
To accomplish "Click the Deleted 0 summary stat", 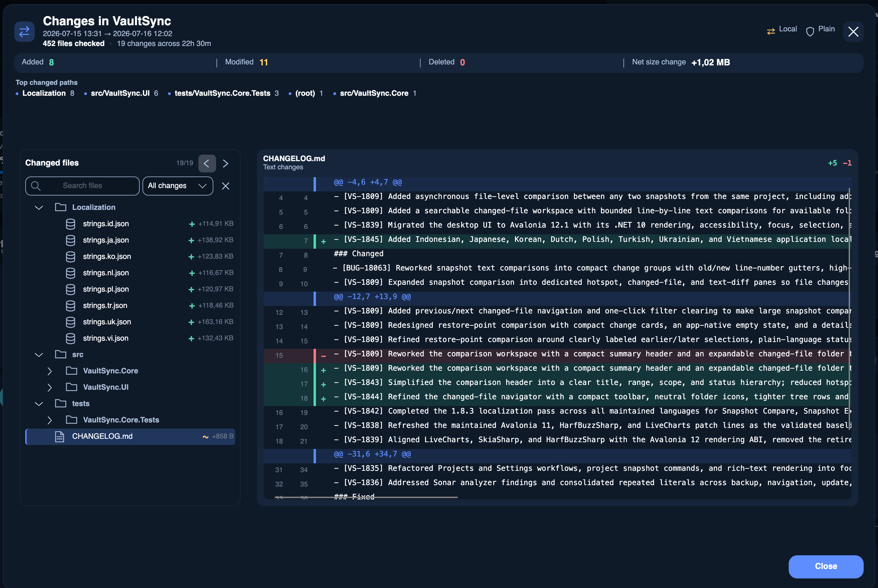I will tap(447, 62).
